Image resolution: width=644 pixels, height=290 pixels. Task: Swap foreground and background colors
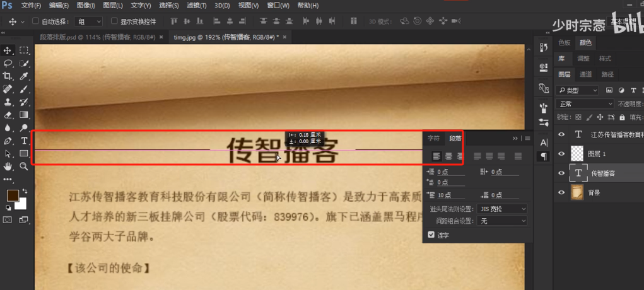25,191
